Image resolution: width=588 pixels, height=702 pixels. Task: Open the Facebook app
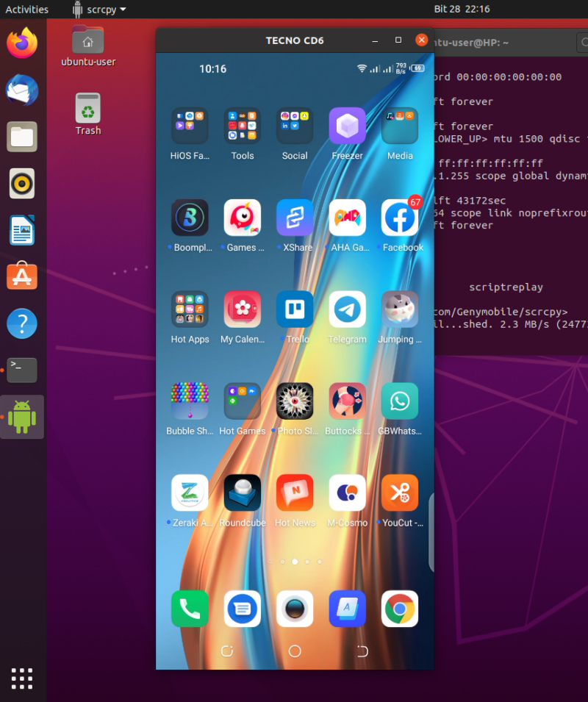click(400, 217)
